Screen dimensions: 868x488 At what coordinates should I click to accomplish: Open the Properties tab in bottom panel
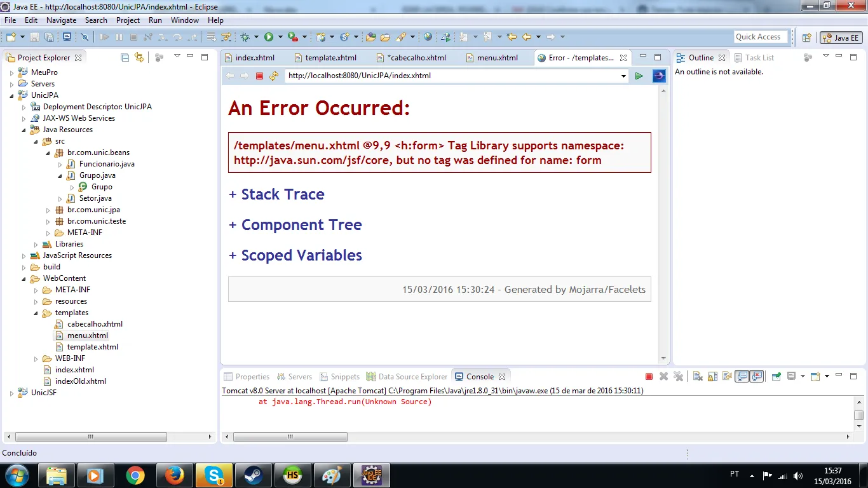tap(247, 377)
